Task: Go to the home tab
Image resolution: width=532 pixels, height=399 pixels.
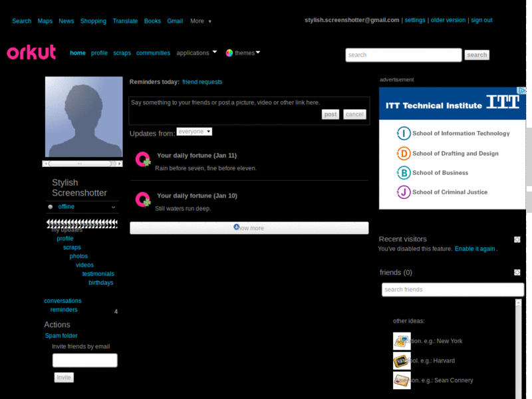Action: pyautogui.click(x=78, y=53)
